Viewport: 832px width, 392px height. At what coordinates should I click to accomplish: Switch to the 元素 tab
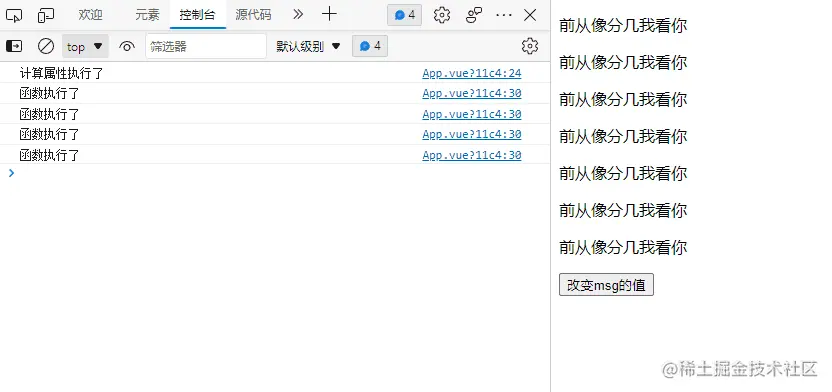coord(147,15)
